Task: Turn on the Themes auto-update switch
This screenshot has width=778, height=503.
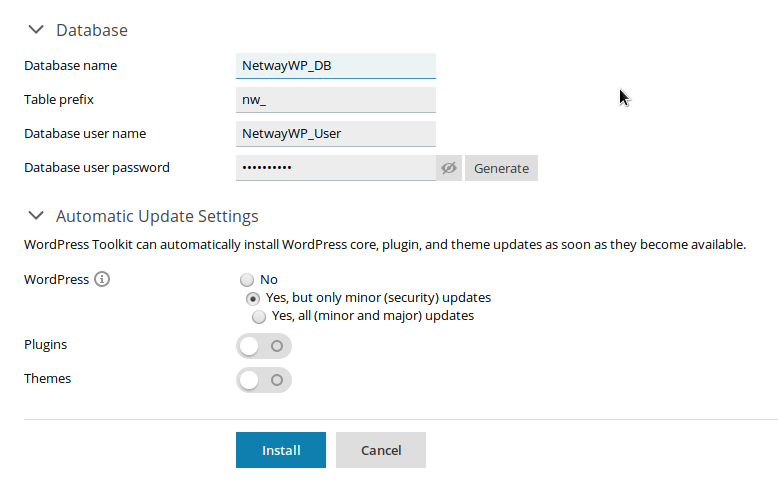Action: pyautogui.click(x=264, y=380)
